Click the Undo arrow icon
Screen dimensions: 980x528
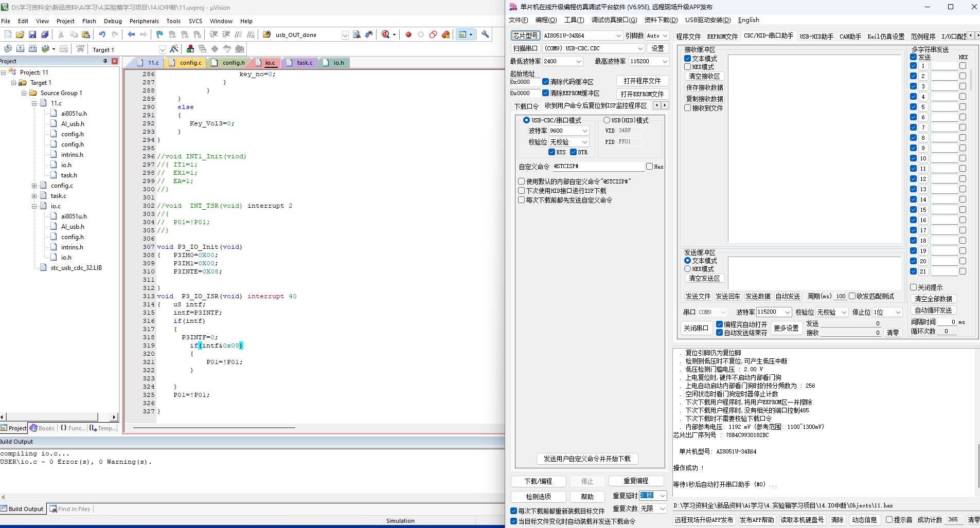click(102, 34)
